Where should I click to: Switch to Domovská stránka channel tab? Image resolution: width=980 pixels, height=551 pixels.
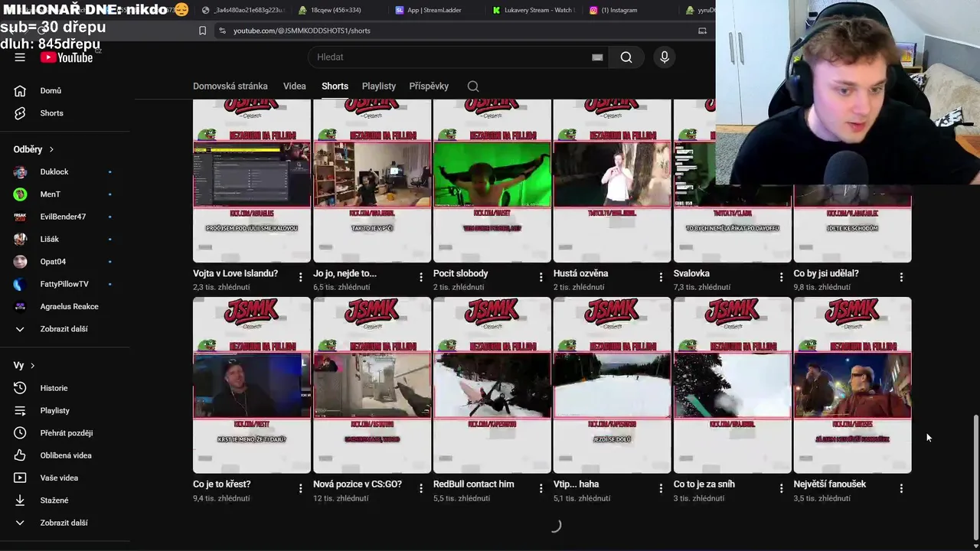tap(230, 86)
